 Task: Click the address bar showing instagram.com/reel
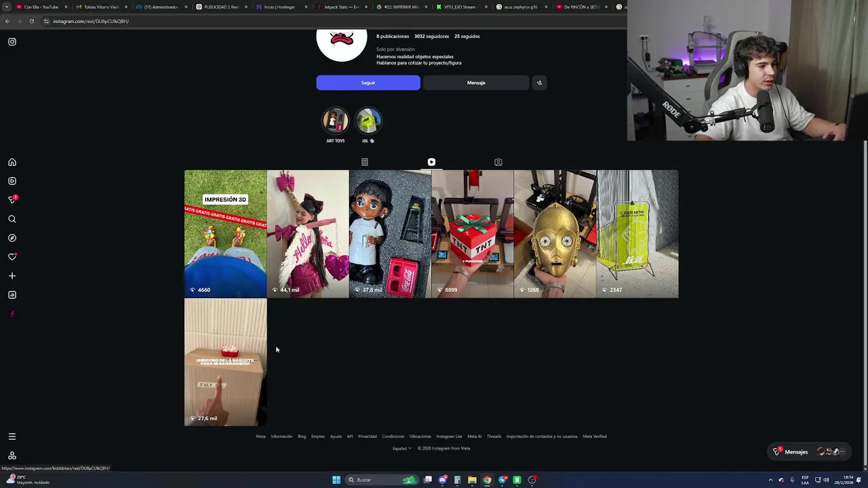click(332, 21)
